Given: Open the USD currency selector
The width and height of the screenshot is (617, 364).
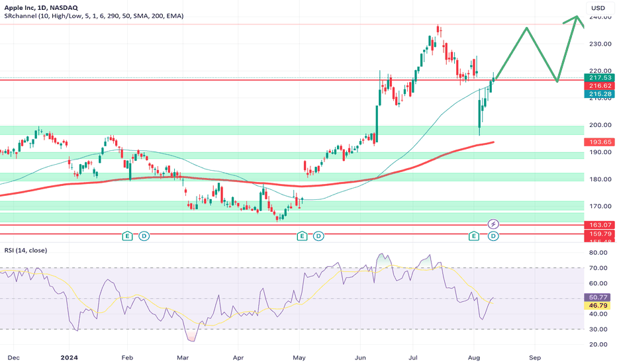Looking at the screenshot, I should tap(598, 8).
